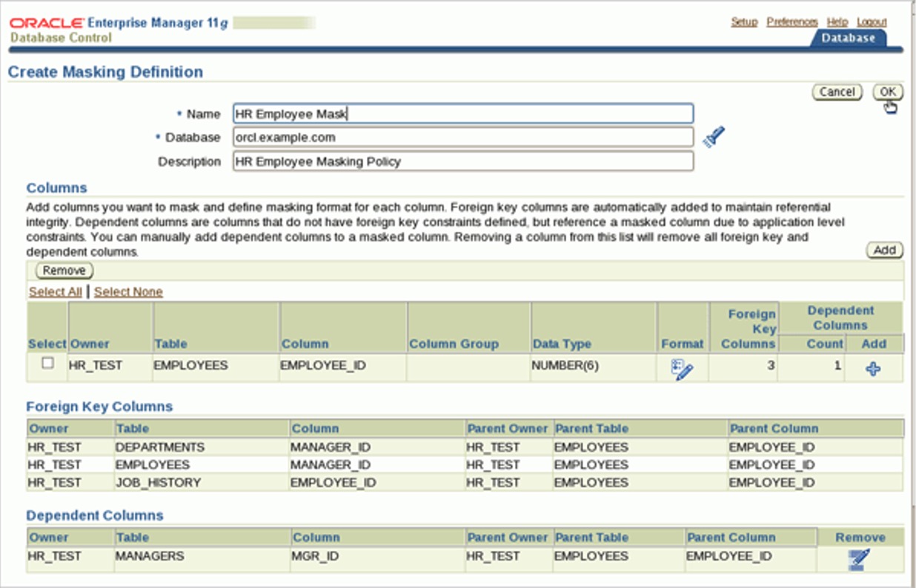This screenshot has width=916, height=588.
Task: Tick the HR_TEST EMPLOYEES row checkbox
Action: coord(47,364)
